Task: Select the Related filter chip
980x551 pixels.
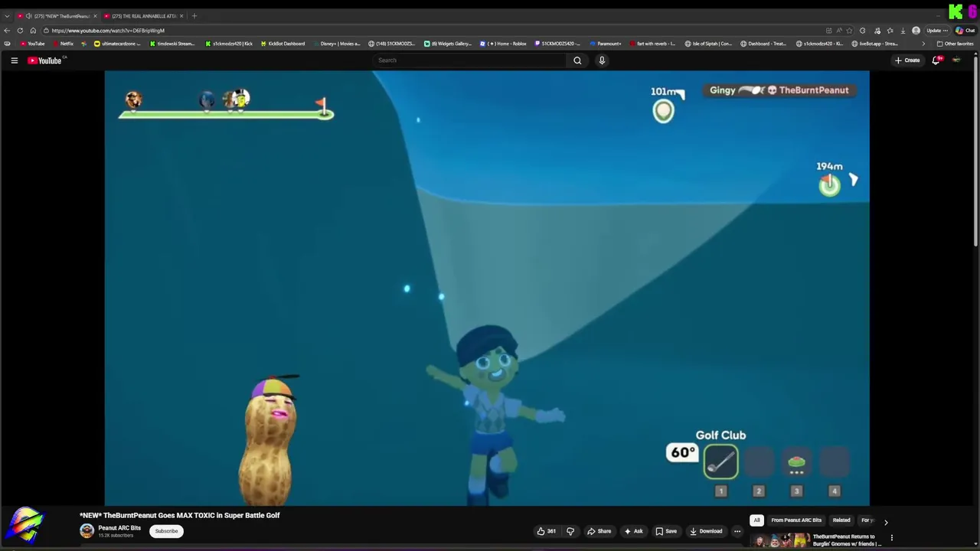Action: click(x=841, y=520)
